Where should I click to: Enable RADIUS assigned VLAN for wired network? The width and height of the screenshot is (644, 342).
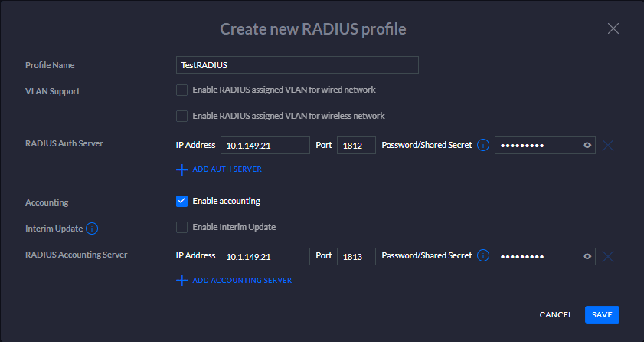click(181, 90)
